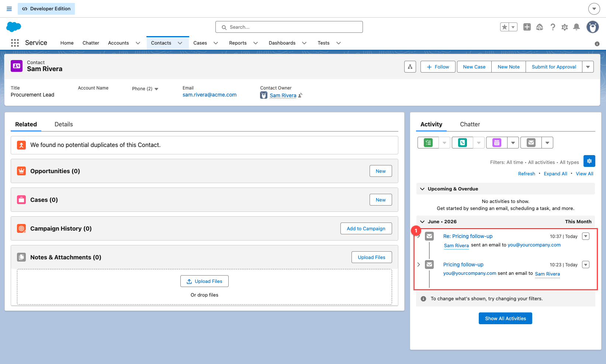This screenshot has width=606, height=364.
Task: Open the Dashboards nav tab
Action: 282,43
